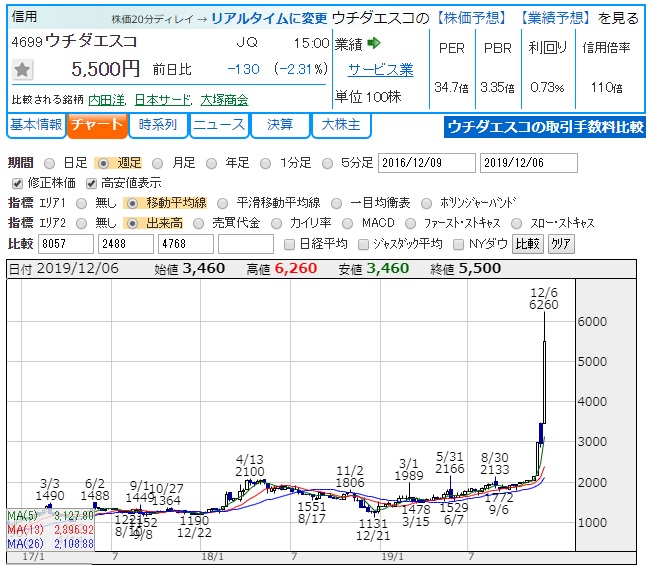The width and height of the screenshot is (649, 565).
Task: Click the start date field 2016/12/09
Action: click(x=427, y=163)
